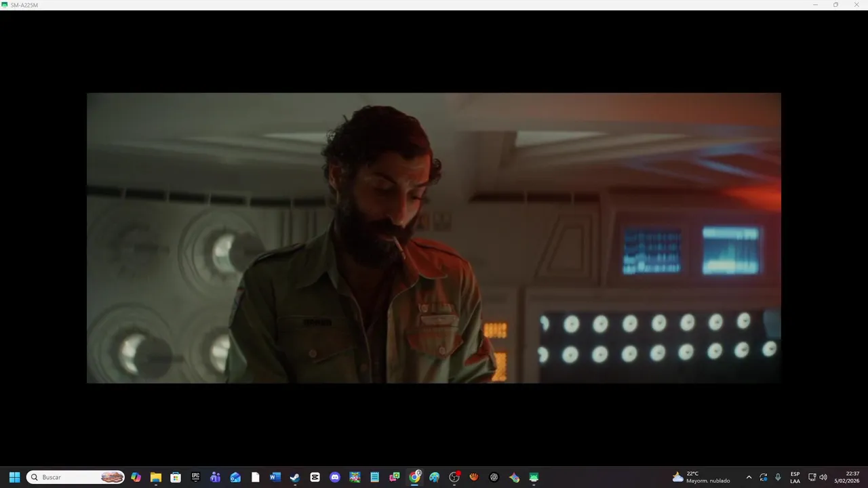This screenshot has width=868, height=488.
Task: Expand hidden system tray icons
Action: pyautogui.click(x=749, y=477)
